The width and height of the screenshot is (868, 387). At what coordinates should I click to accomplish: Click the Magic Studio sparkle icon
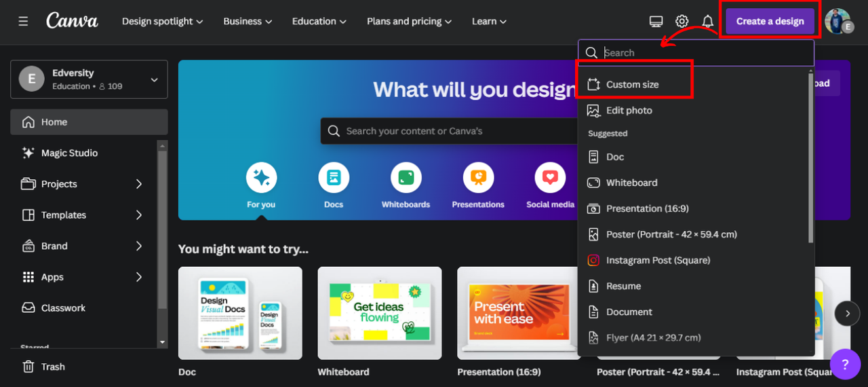tap(28, 153)
